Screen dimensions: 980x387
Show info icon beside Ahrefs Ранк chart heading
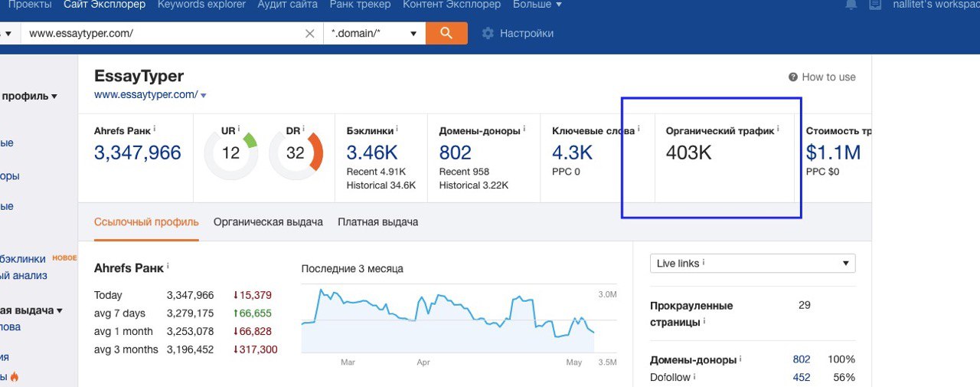pos(168,266)
